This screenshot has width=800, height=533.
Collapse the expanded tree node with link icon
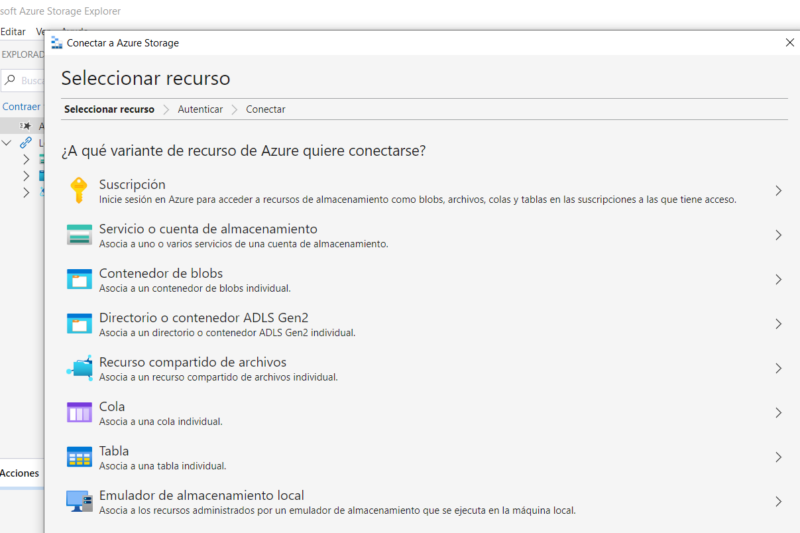tap(7, 143)
